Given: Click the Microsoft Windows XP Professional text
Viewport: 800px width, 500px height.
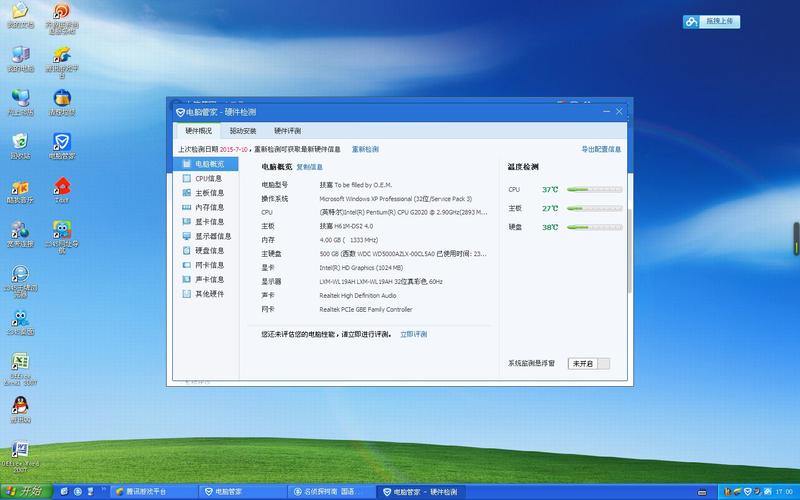Looking at the screenshot, I should pos(395,198).
